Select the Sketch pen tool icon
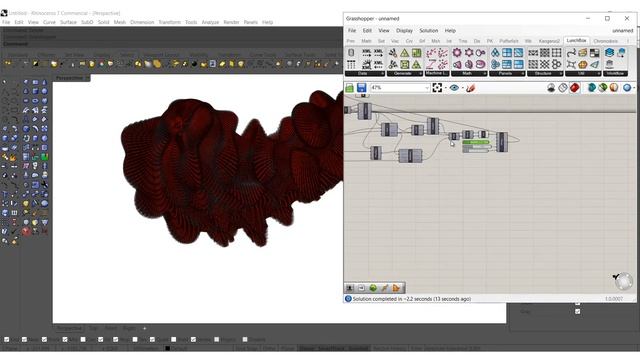Viewport: 640px width, 360px height. (471, 88)
